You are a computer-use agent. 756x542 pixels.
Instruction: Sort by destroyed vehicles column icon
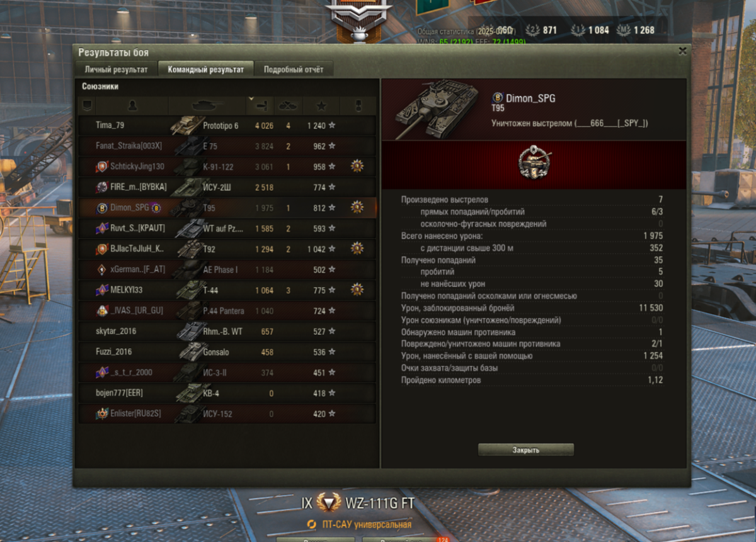click(x=288, y=106)
